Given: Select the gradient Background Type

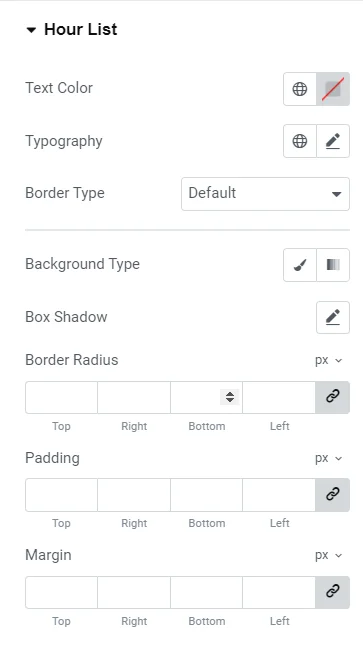Looking at the screenshot, I should [x=333, y=265].
